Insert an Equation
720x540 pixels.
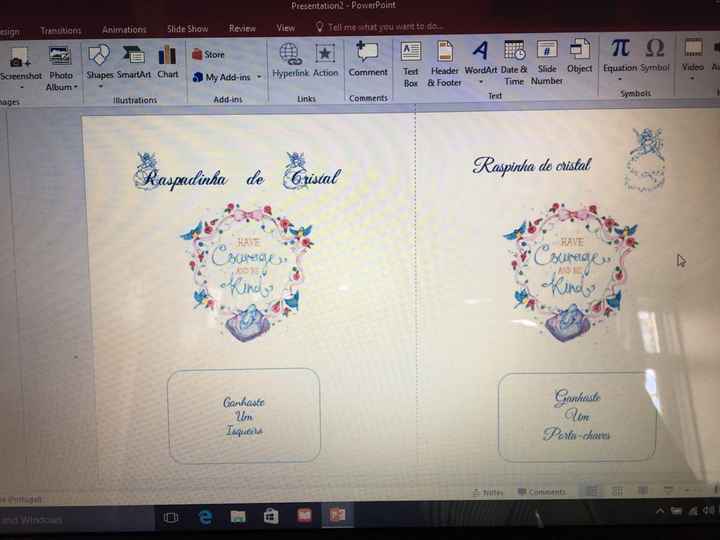[x=620, y=60]
